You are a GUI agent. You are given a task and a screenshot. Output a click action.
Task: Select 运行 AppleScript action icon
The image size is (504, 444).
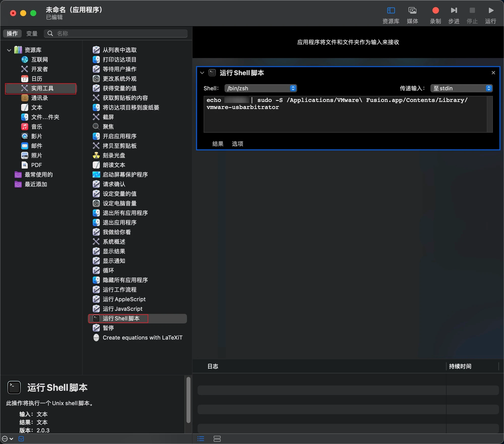tap(96, 299)
